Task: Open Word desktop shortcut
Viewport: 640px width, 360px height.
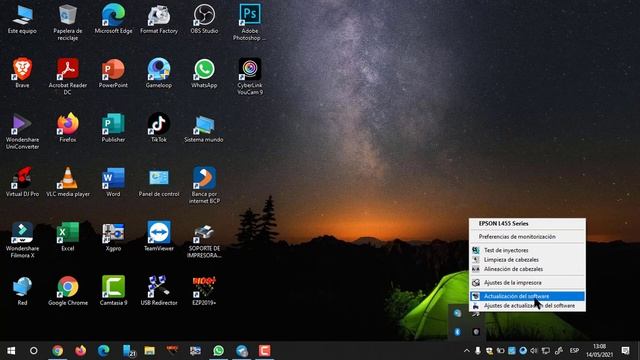Action: pos(113,182)
